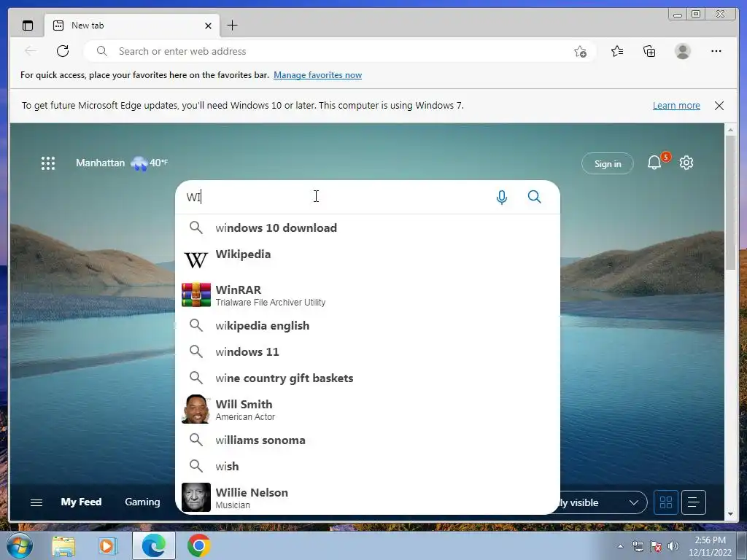
Task: Click the Sign in button
Action: coord(608,164)
